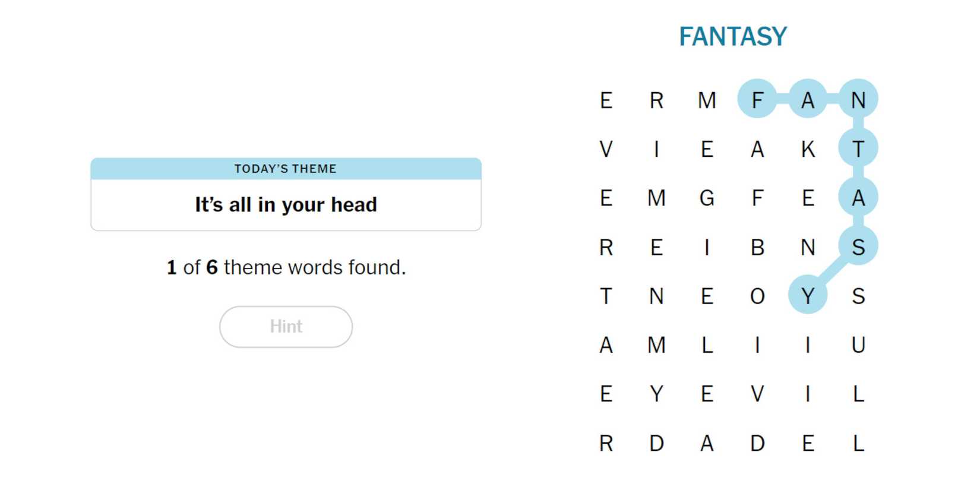Select the letter K tile
Screen dimensions: 980x490
coord(807,149)
